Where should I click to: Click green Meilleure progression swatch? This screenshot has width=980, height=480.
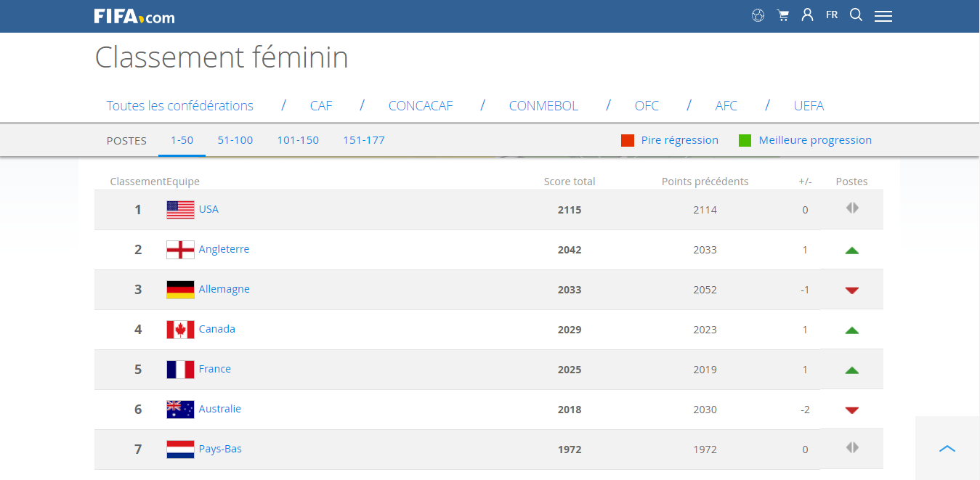(x=745, y=141)
